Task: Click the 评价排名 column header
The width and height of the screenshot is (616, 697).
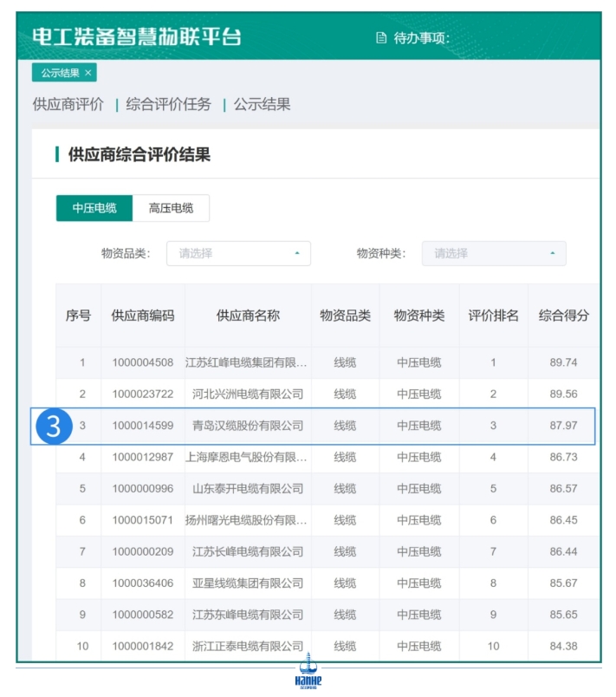Action: pos(493,316)
